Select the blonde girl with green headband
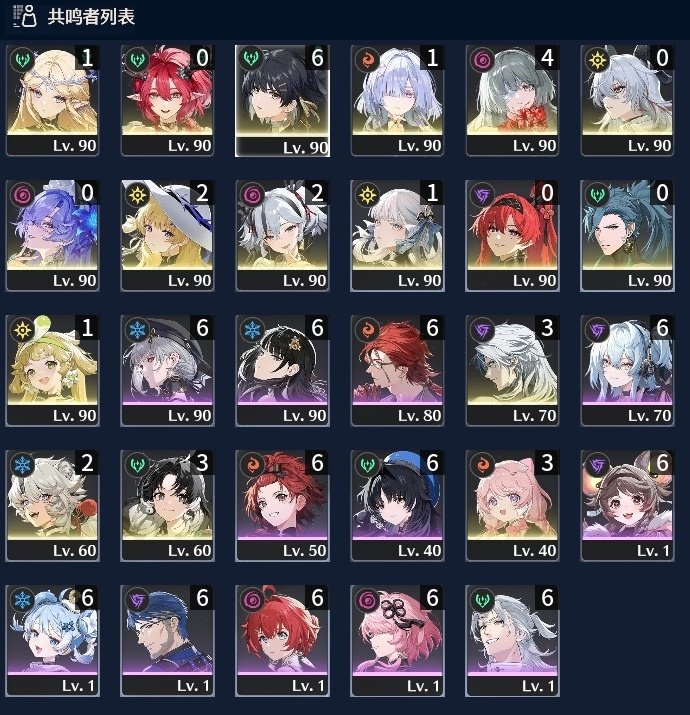Image resolution: width=690 pixels, height=715 pixels. coord(52,370)
